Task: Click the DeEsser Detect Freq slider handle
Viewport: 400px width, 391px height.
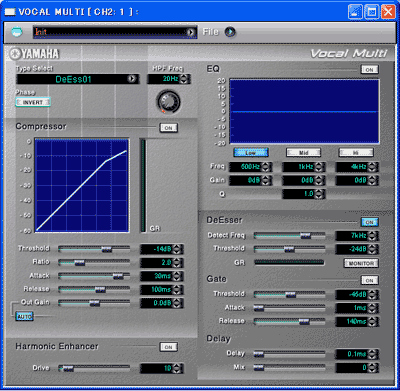Action: coord(305,236)
